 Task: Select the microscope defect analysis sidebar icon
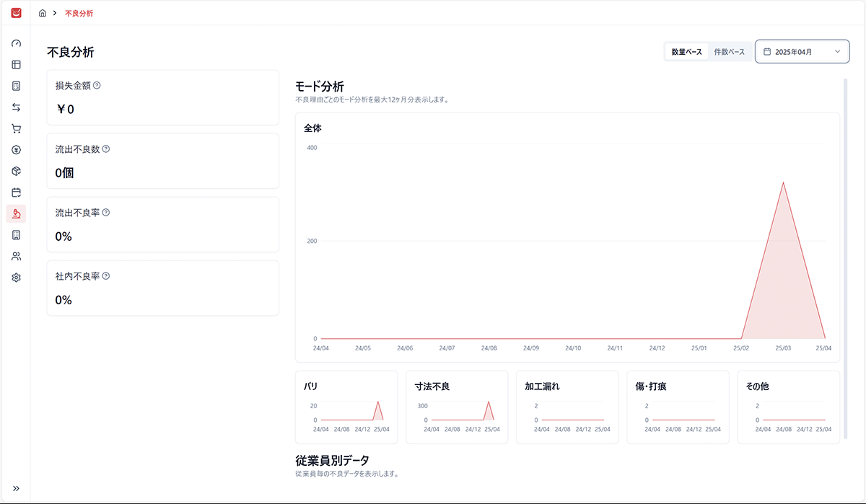click(x=16, y=213)
